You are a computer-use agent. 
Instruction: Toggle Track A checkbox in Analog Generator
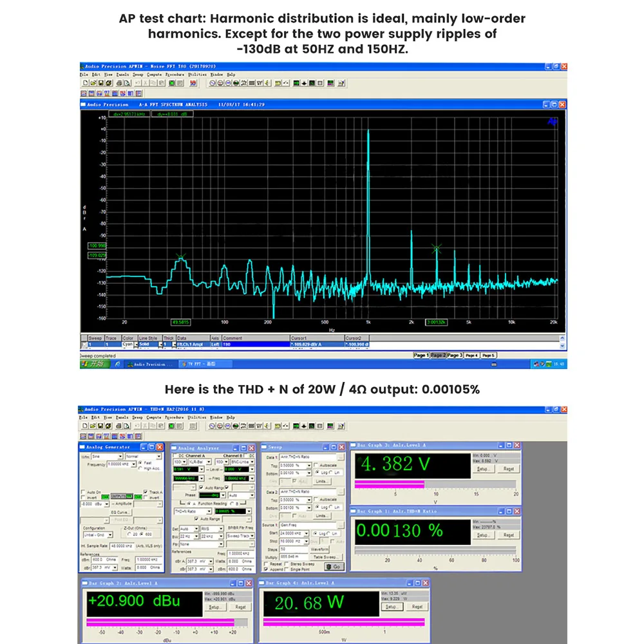click(x=146, y=491)
